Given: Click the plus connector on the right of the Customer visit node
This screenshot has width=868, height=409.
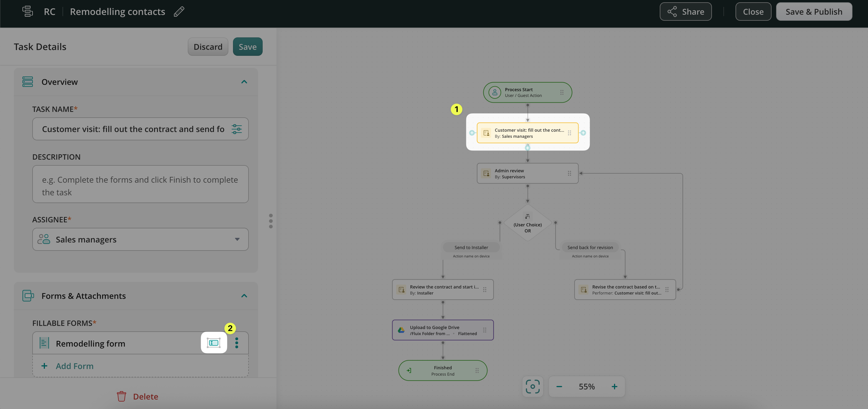Looking at the screenshot, I should (583, 133).
